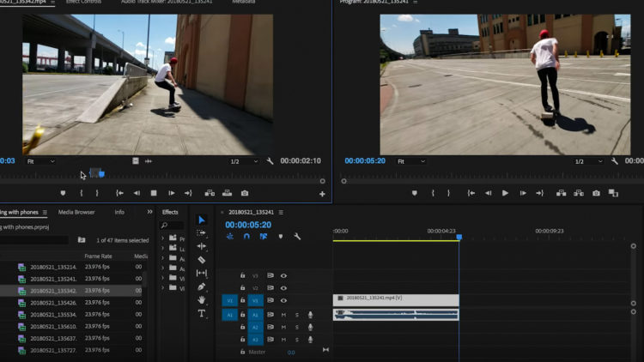644x362 pixels.
Task: Open Project panel menu next to phones tab
Action: click(45, 212)
